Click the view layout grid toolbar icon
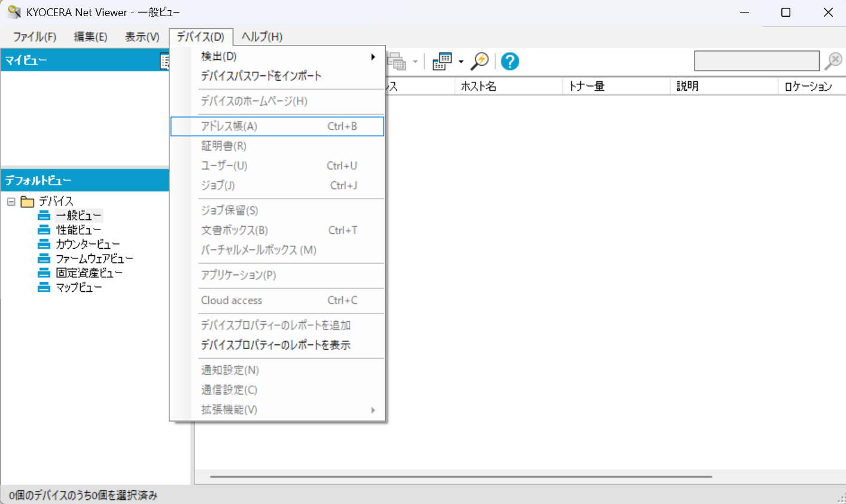 pyautogui.click(x=442, y=61)
